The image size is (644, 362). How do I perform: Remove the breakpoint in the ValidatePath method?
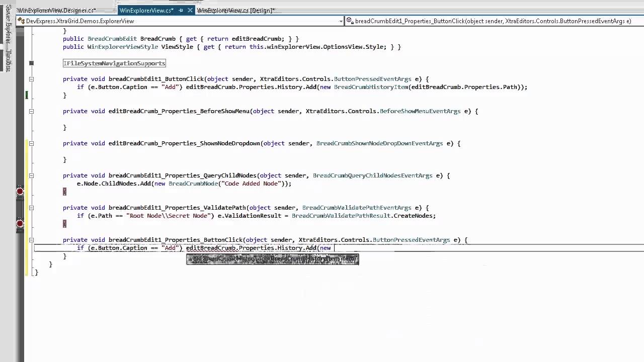click(x=20, y=224)
